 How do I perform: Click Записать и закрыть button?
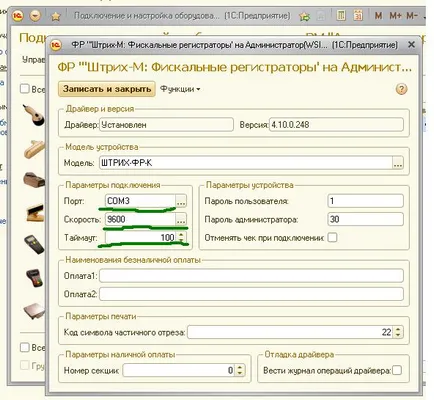tap(107, 89)
